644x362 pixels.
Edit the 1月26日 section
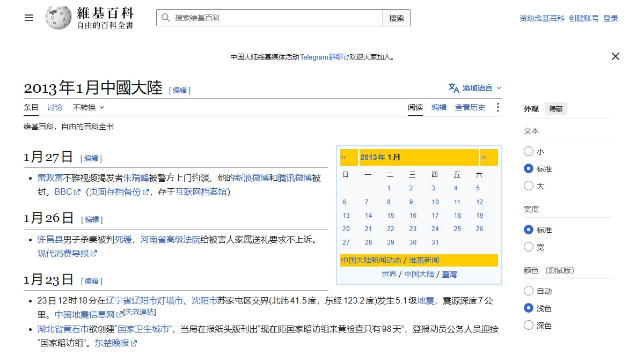tap(92, 219)
